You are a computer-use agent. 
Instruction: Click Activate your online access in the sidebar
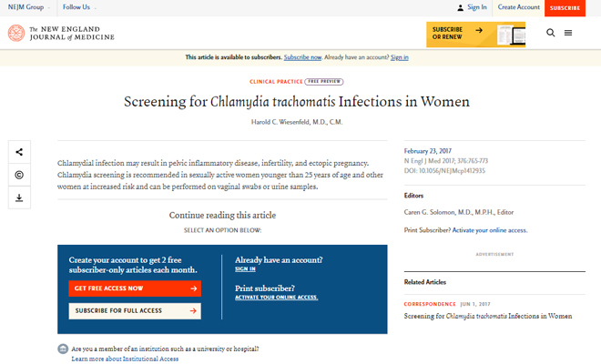pyautogui.click(x=490, y=230)
